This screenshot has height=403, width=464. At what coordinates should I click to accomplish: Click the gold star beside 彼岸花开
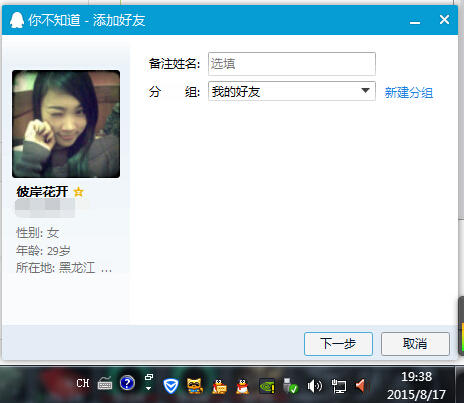(x=79, y=192)
